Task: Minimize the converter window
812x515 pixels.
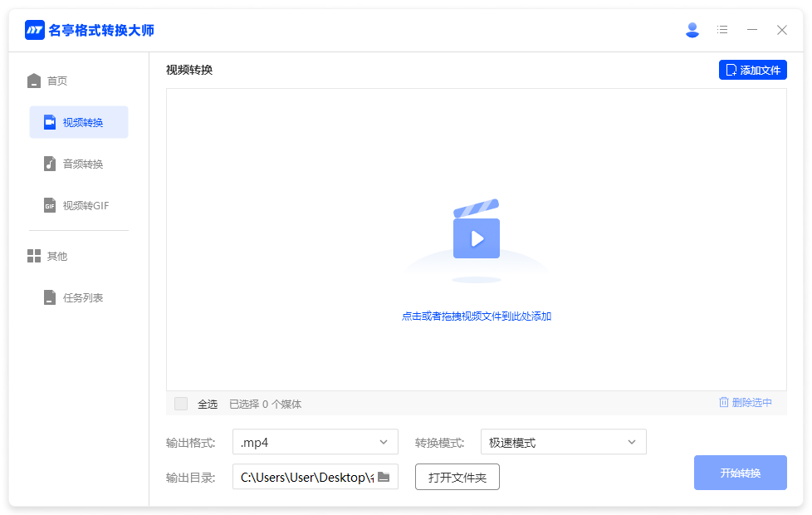Action: click(752, 30)
